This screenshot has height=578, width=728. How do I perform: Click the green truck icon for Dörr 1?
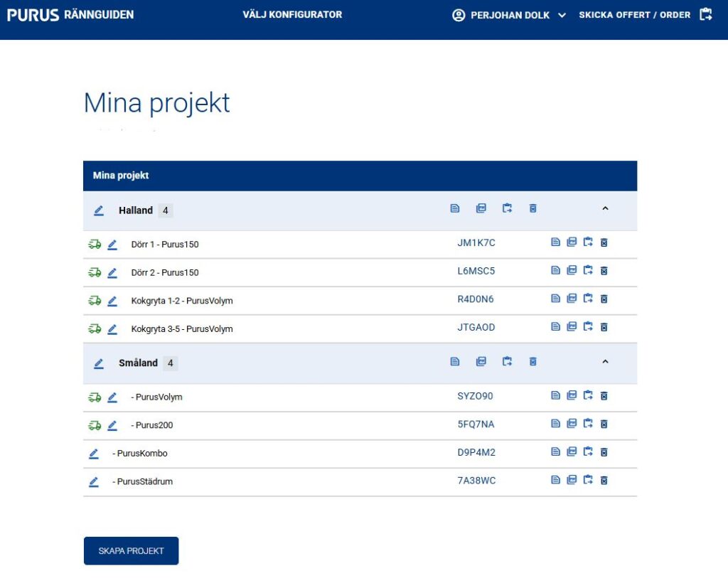pyautogui.click(x=95, y=244)
